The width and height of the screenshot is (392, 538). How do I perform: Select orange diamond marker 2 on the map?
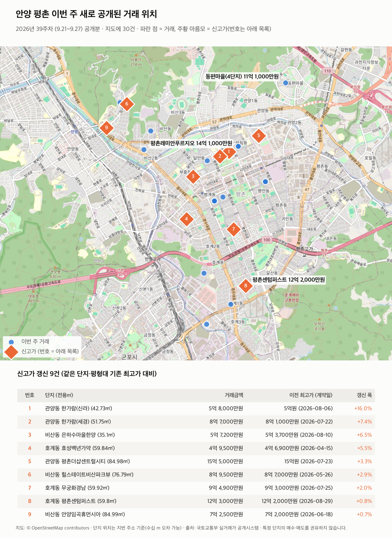(220, 156)
